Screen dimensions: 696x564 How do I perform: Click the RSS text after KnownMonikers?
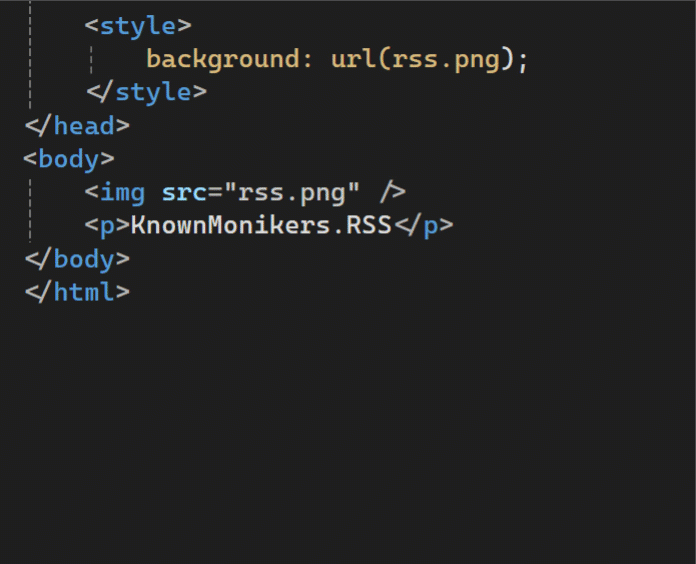click(x=368, y=226)
